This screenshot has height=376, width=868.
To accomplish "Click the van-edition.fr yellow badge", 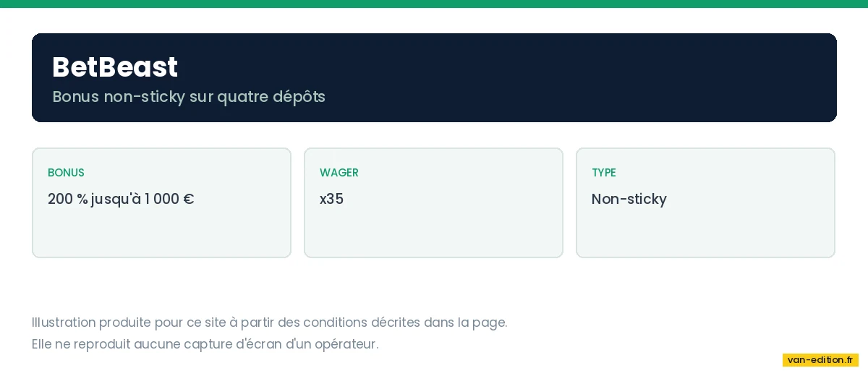I will point(820,360).
